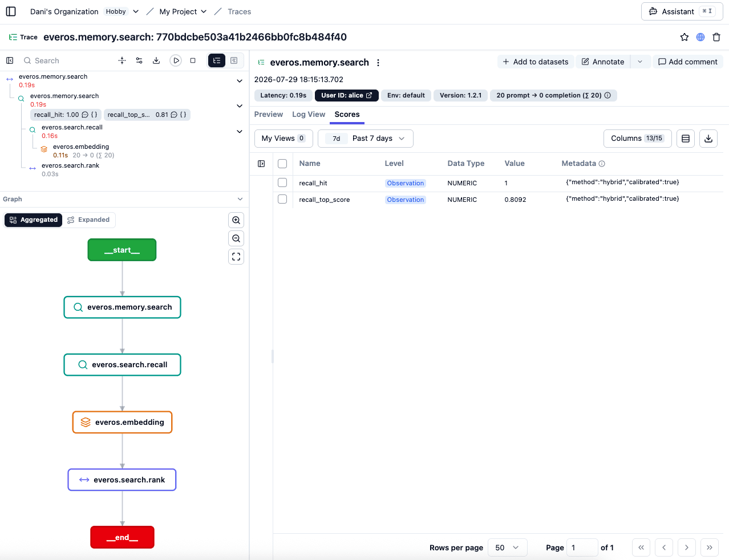Export scores table via download icon

(708, 139)
